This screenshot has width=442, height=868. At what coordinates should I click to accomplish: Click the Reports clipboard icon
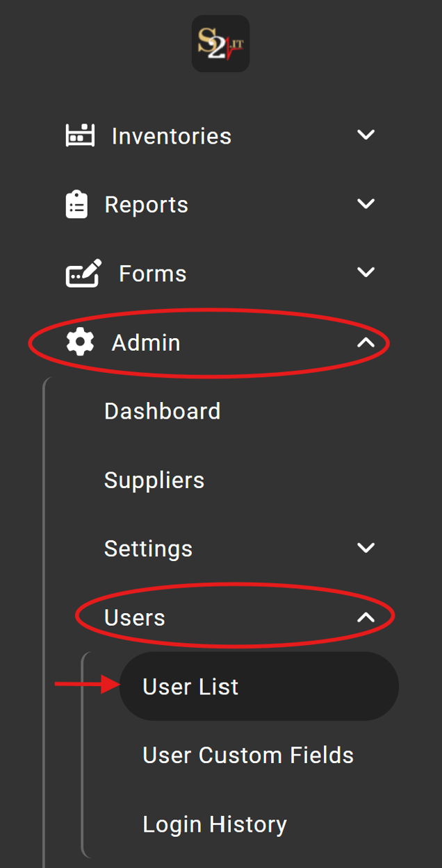(76, 203)
